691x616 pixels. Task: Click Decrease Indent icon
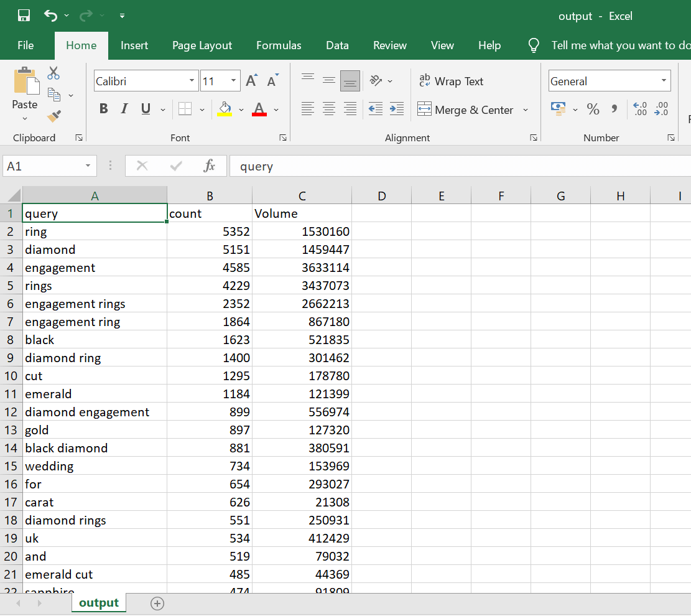[376, 108]
